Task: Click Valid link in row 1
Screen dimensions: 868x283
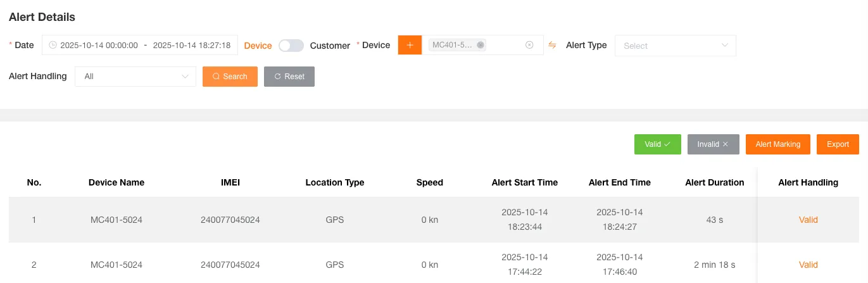Action: (808, 220)
